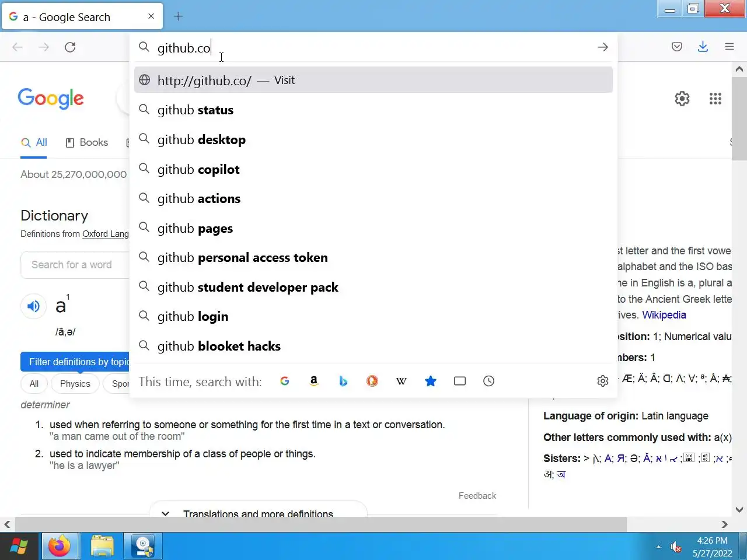Viewport: 747px width, 560px height.
Task: Click the Google logo
Action: tap(51, 99)
